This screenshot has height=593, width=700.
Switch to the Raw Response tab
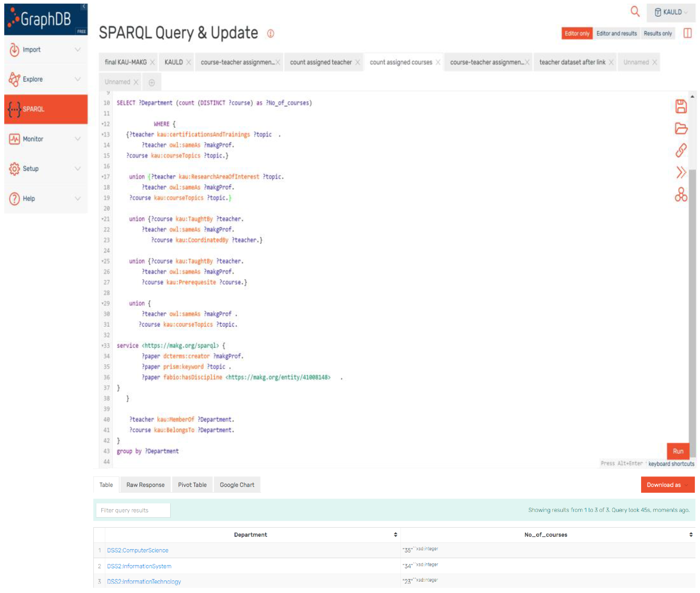(145, 485)
